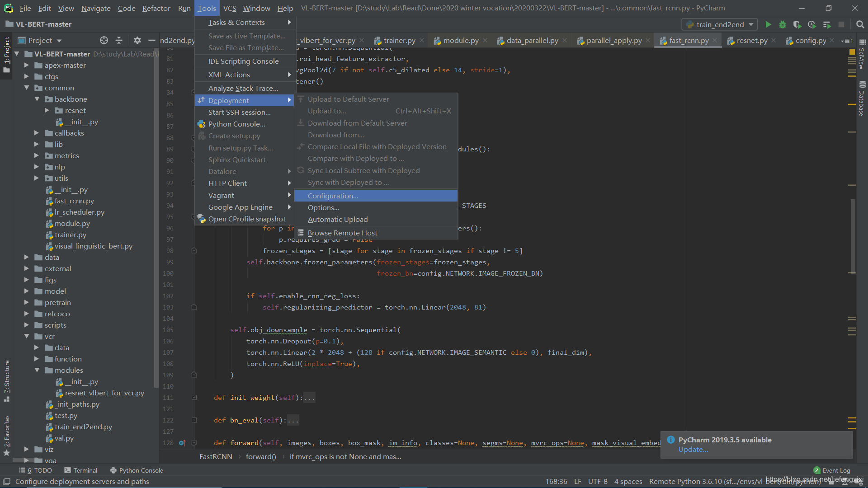
Task: Click the Remote Python 3.6.10 interpreter widget
Action: pos(735,482)
